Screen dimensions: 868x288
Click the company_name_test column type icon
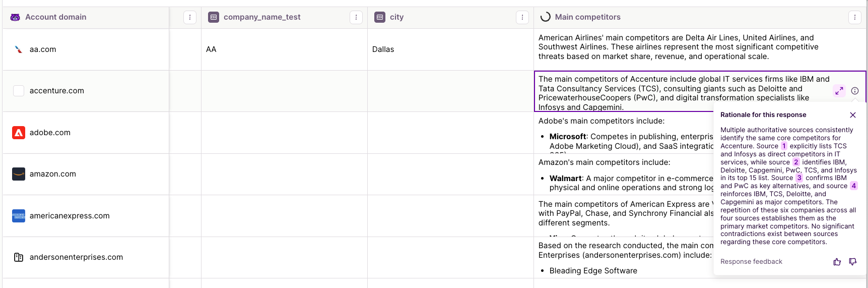[x=214, y=17]
